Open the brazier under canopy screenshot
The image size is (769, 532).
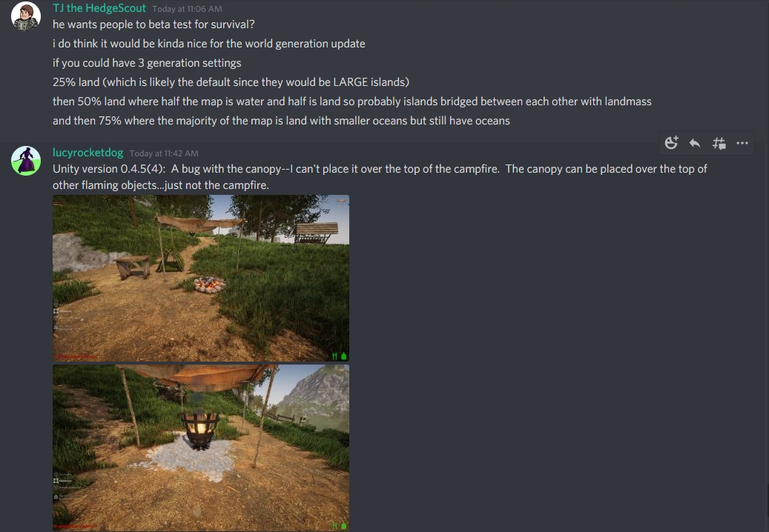tap(201, 448)
